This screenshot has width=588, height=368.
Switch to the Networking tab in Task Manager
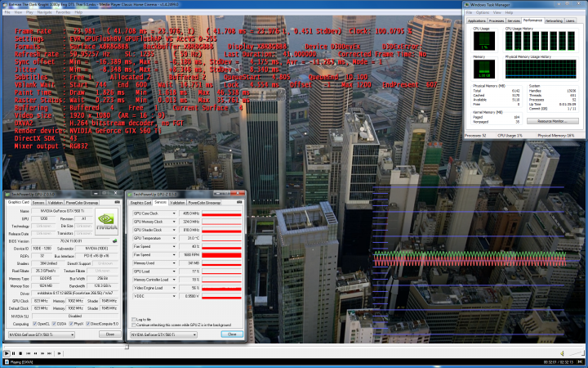point(554,21)
